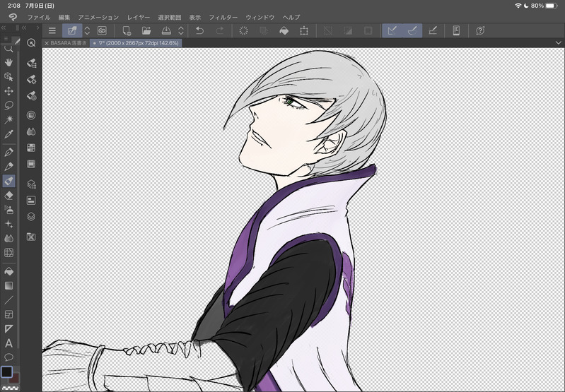Collapse tool palette with leftmost double chevron

pos(4,28)
